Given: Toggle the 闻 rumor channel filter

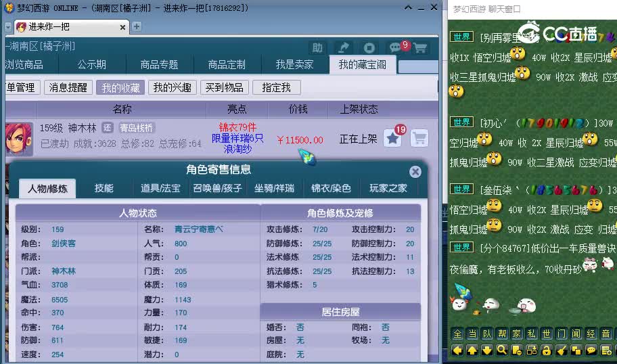Looking at the screenshot, I should coord(576,334).
